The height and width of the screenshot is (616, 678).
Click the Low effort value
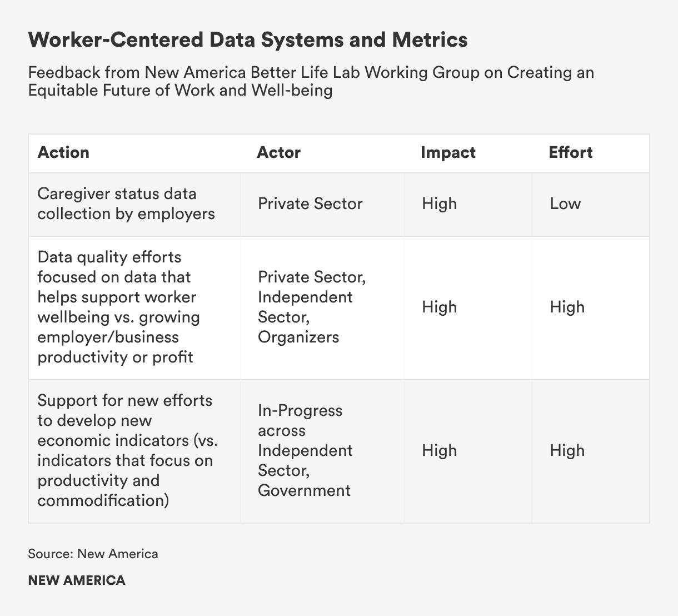(x=565, y=203)
